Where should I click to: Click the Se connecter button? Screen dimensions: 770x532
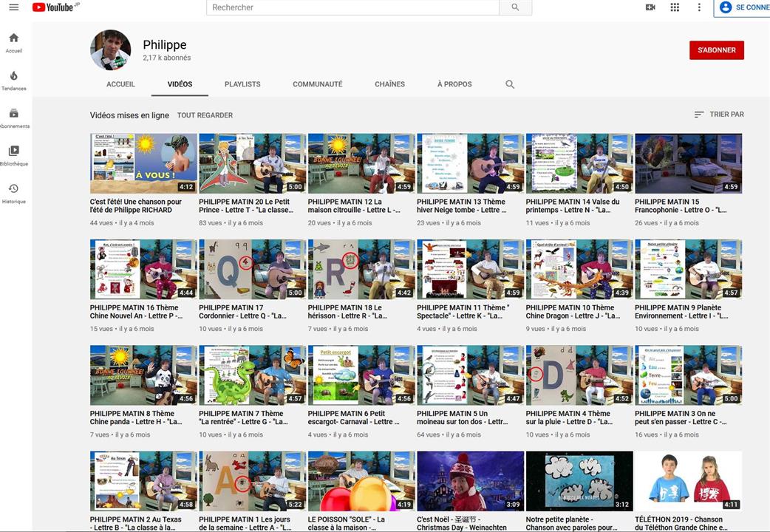click(743, 7)
